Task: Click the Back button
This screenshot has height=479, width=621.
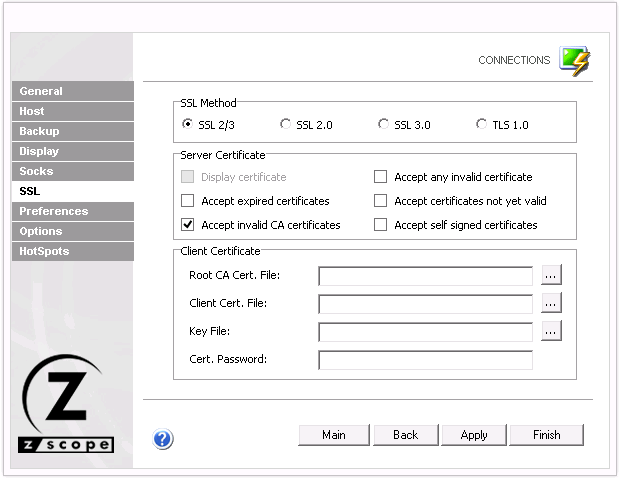Action: [x=406, y=435]
